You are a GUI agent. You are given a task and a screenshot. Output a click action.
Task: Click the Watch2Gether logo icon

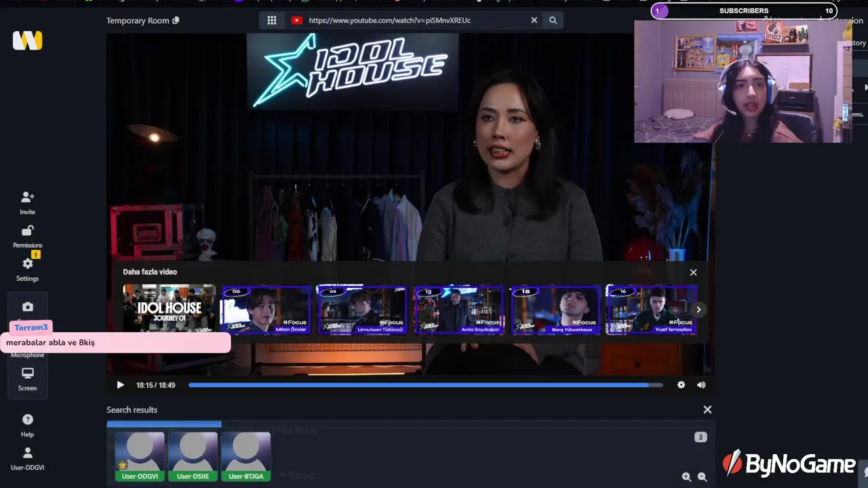(x=27, y=41)
